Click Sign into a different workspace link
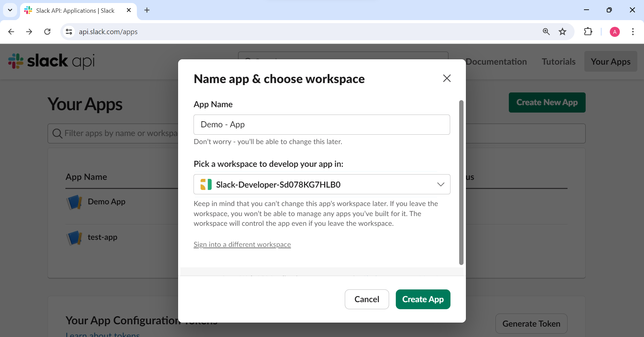 point(242,245)
